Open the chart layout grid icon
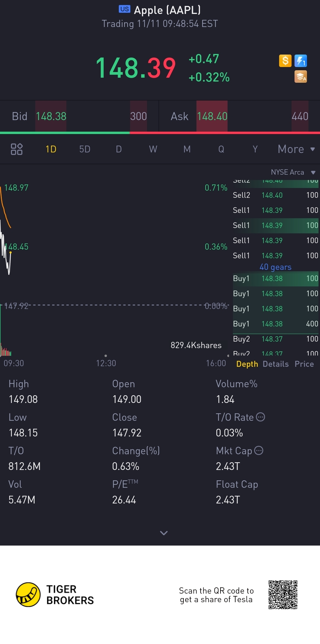The height and width of the screenshot is (644, 320). click(x=17, y=149)
